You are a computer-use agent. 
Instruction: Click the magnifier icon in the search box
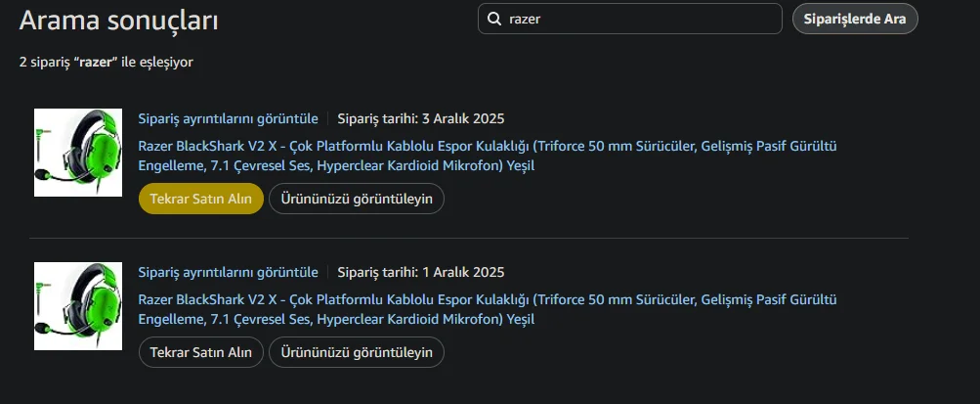coord(494,20)
